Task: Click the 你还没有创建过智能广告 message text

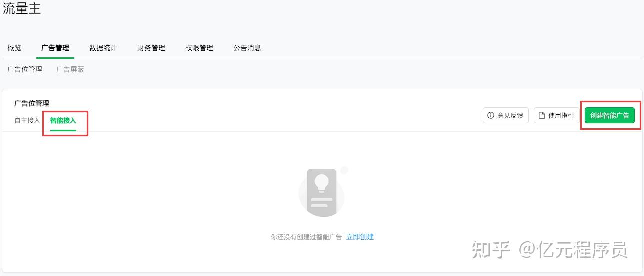Action: [306, 237]
